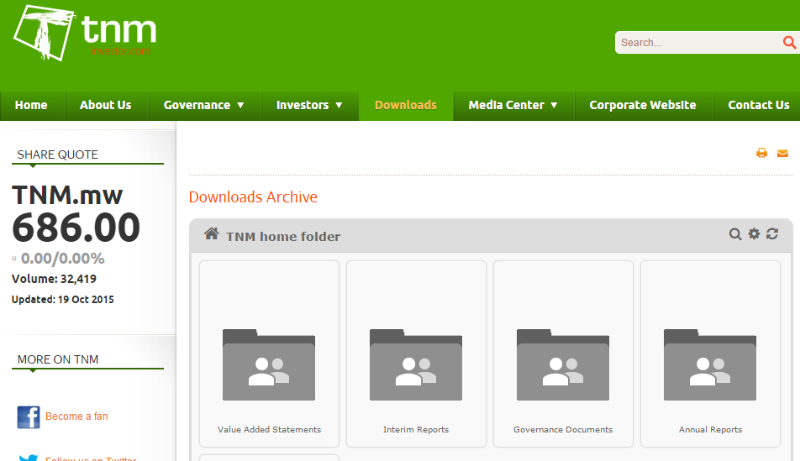Refresh the folder listing icon
The width and height of the screenshot is (800, 461).
coord(772,234)
